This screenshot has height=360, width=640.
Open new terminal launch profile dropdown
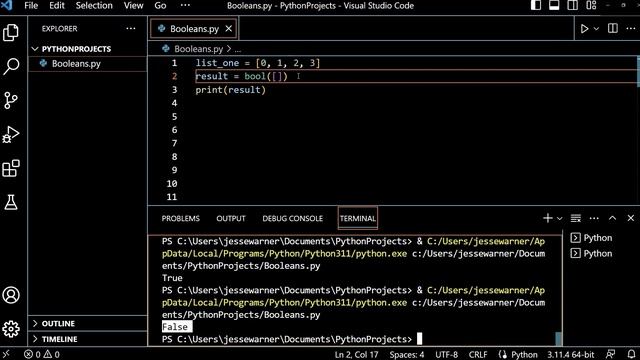pos(560,219)
